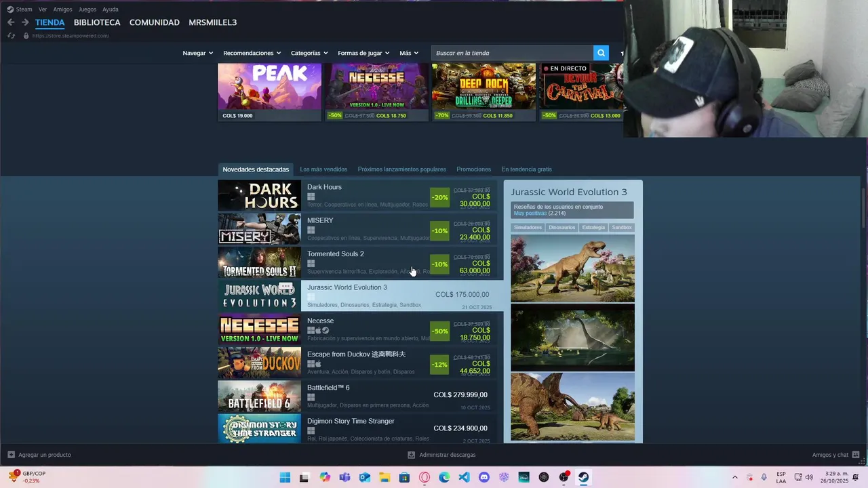The height and width of the screenshot is (488, 868).
Task: Expand the Más dropdown
Action: (409, 53)
